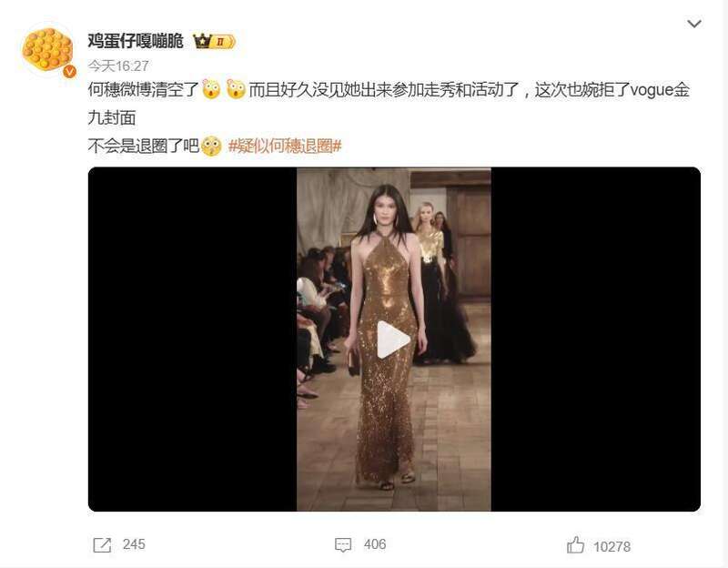The image size is (728, 568).
Task: Click the surprised emoji after 退圈了吧
Action: (211, 147)
